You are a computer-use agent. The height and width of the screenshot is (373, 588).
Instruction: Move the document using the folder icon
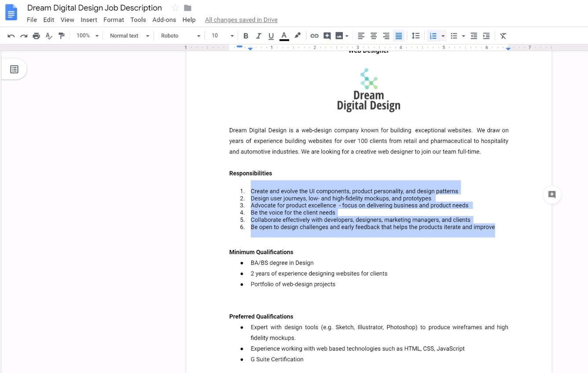[x=187, y=8]
